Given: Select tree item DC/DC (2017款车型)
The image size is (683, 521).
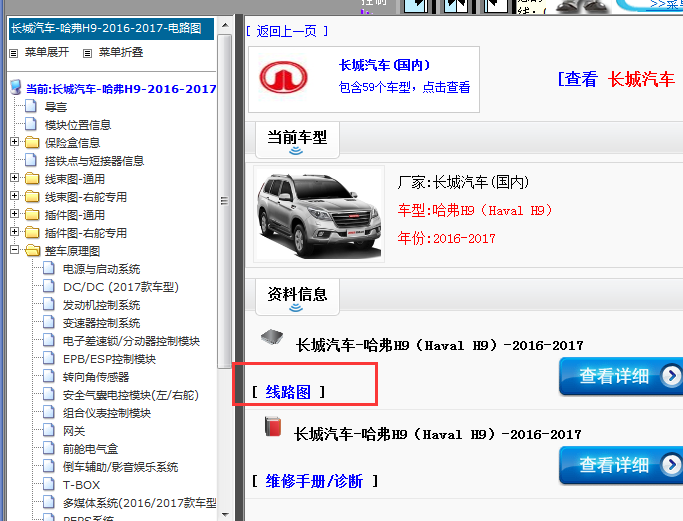Looking at the screenshot, I should [x=121, y=287].
